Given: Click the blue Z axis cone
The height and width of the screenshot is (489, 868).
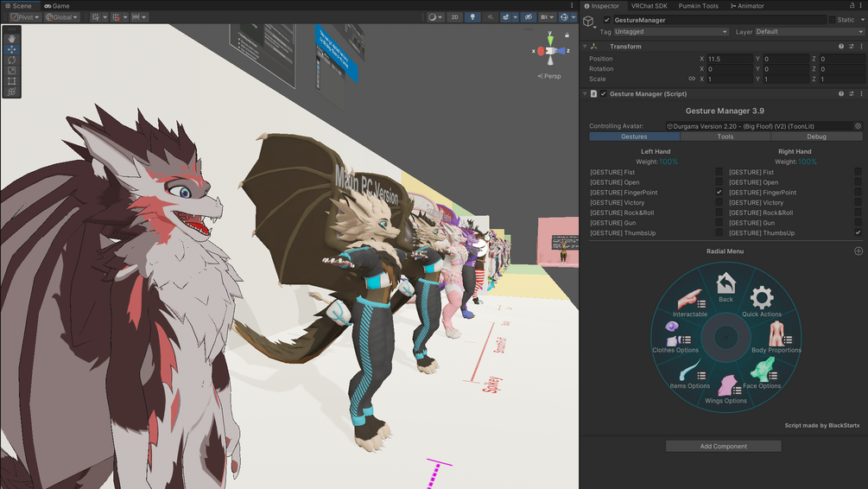Looking at the screenshot, I should (561, 51).
